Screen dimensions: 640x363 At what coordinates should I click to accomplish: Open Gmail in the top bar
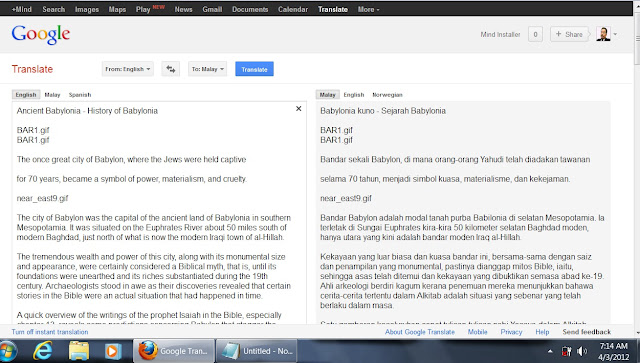pyautogui.click(x=212, y=9)
